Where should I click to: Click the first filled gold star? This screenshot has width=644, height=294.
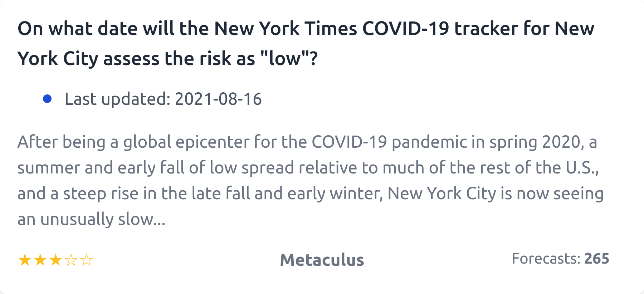pyautogui.click(x=25, y=260)
